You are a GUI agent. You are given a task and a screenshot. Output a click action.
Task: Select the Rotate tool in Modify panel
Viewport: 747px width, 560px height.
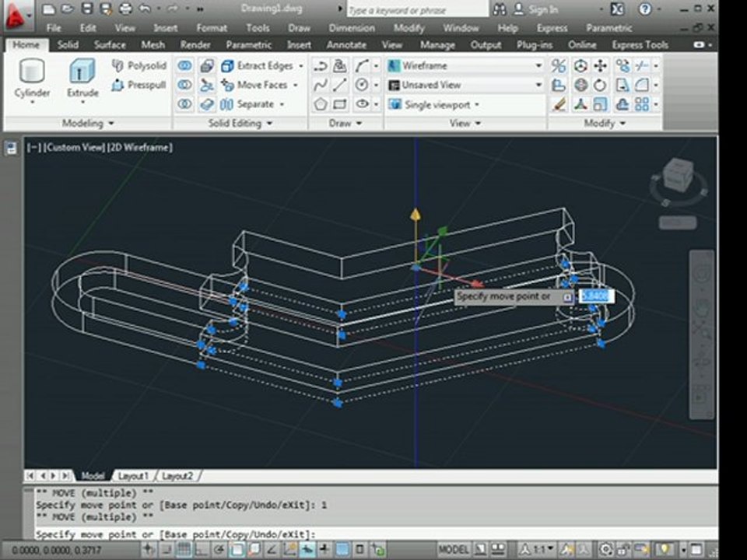click(x=600, y=86)
